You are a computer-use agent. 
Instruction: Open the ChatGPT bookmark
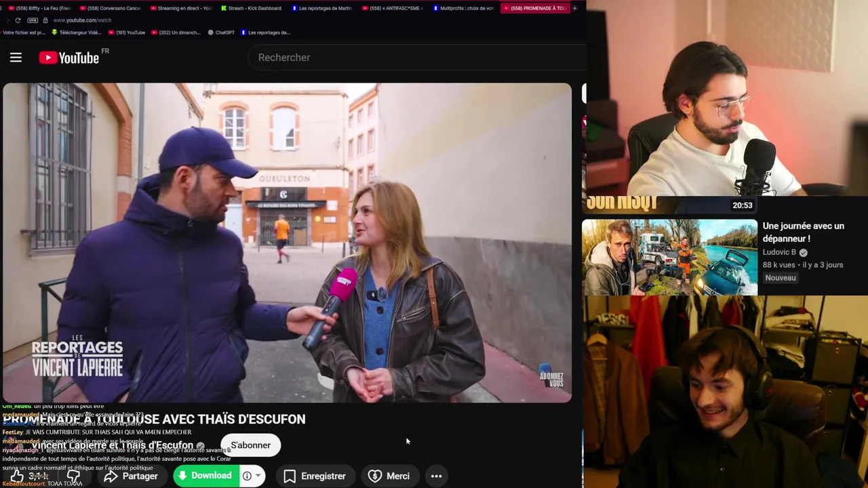click(221, 33)
